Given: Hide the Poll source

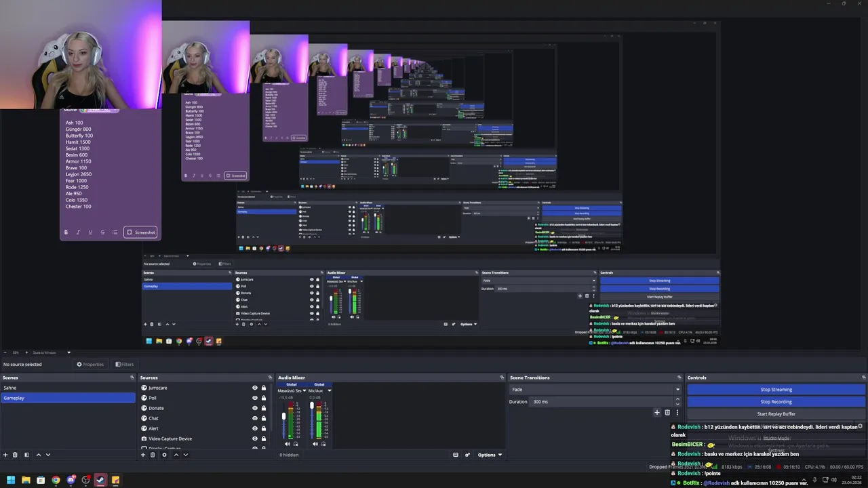Looking at the screenshot, I should point(255,398).
